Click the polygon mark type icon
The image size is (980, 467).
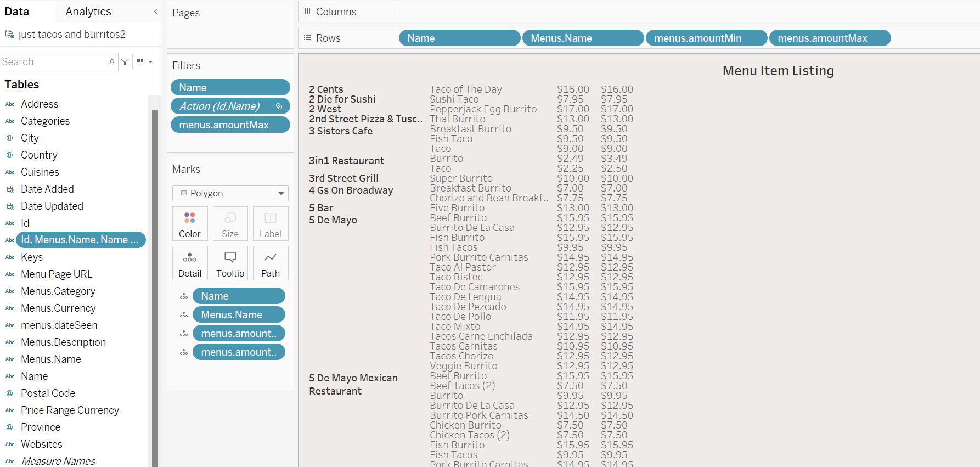click(184, 193)
